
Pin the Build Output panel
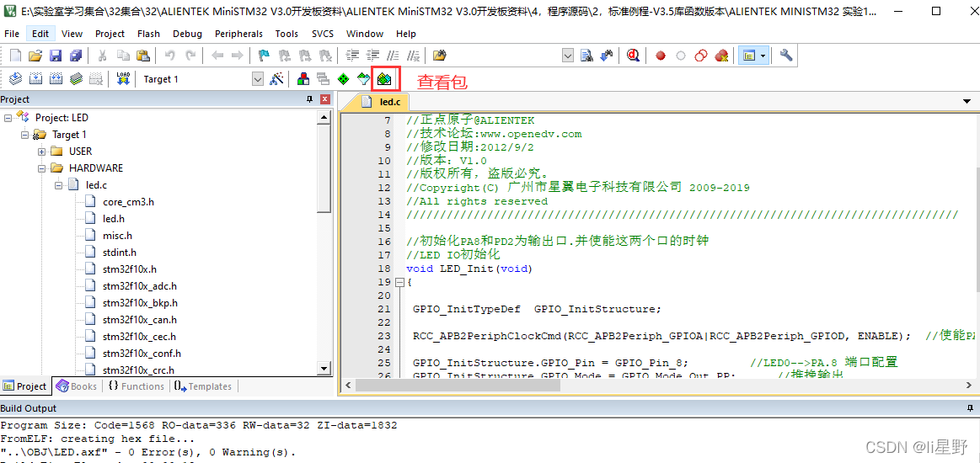coord(969,408)
